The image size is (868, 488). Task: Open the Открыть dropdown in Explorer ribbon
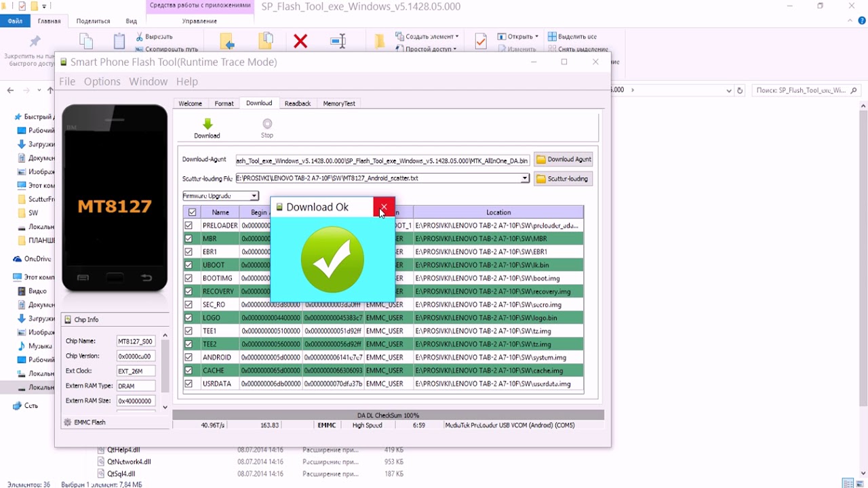click(518, 37)
